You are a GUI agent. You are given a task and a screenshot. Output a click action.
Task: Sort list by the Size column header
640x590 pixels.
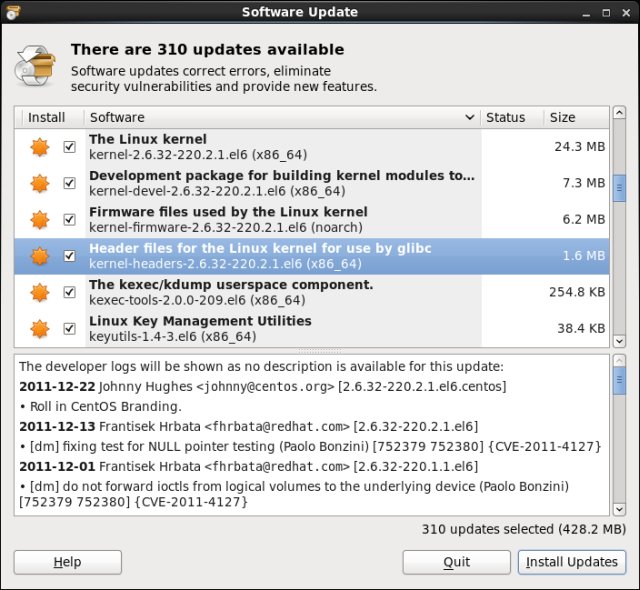[576, 118]
